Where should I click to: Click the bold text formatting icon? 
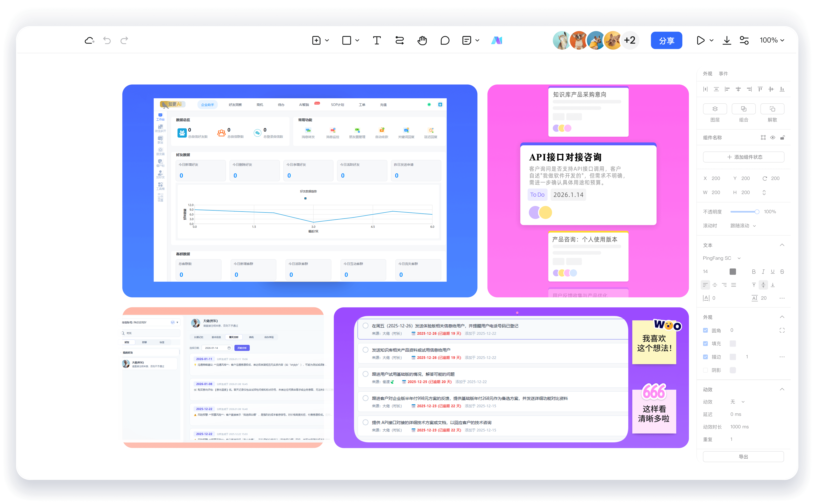click(753, 272)
